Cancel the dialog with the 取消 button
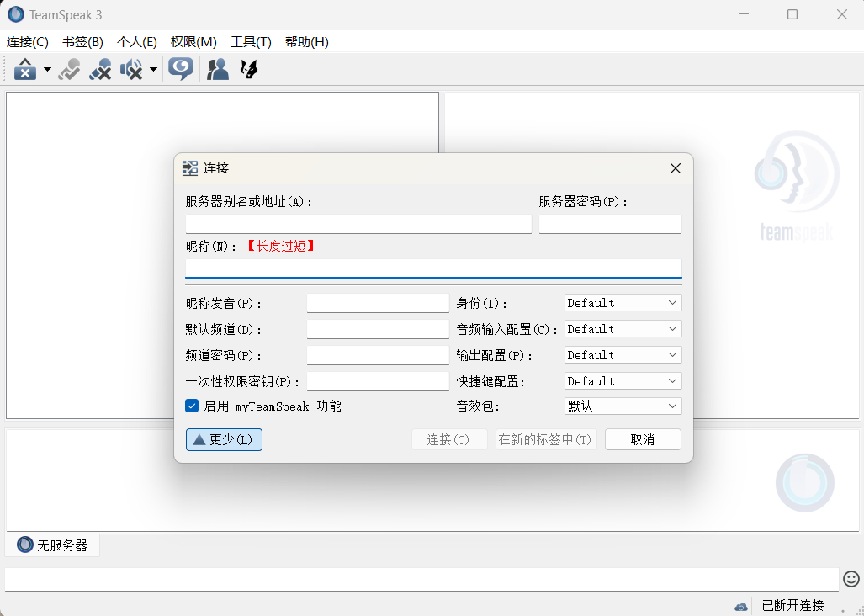The height and width of the screenshot is (616, 864). click(x=643, y=439)
